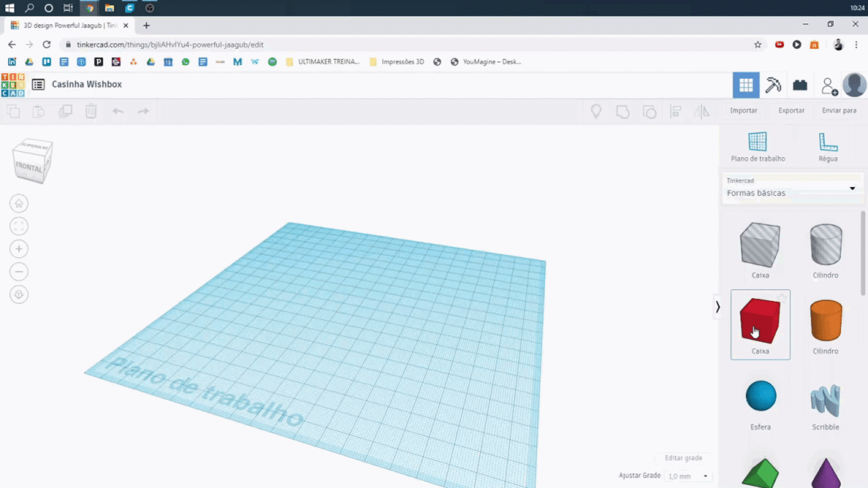Click the Duplicate icon in the toolbar

point(65,112)
